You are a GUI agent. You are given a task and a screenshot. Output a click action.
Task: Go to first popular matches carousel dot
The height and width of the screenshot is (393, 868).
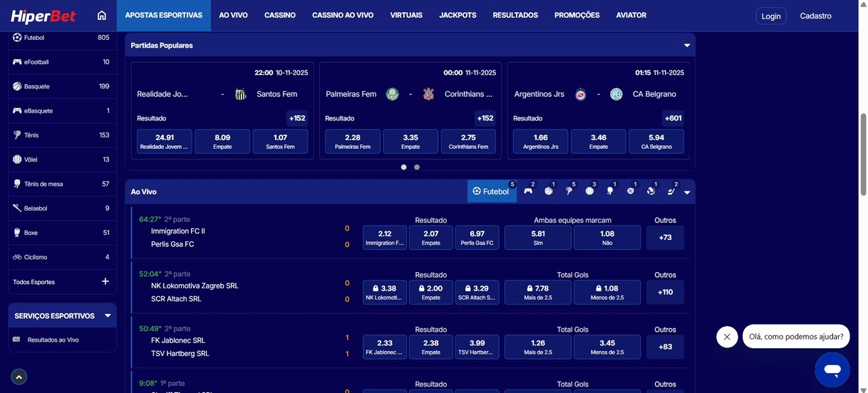pyautogui.click(x=403, y=167)
